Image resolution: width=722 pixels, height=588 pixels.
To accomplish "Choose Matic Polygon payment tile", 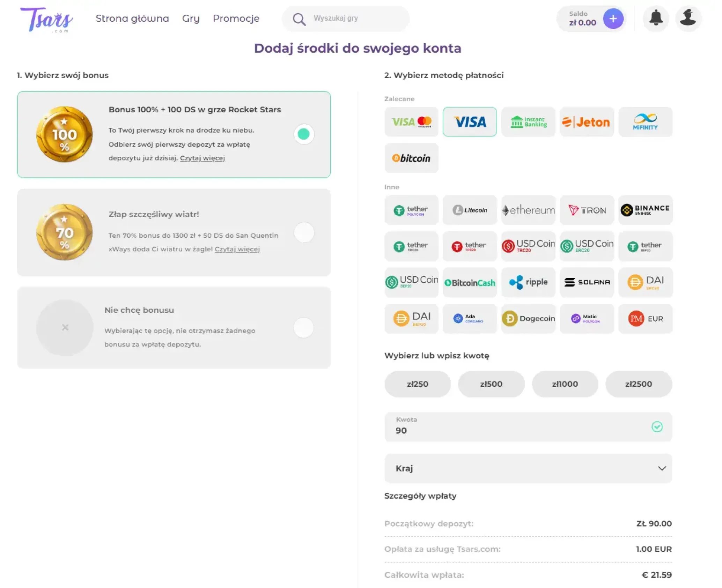I will point(587,319).
